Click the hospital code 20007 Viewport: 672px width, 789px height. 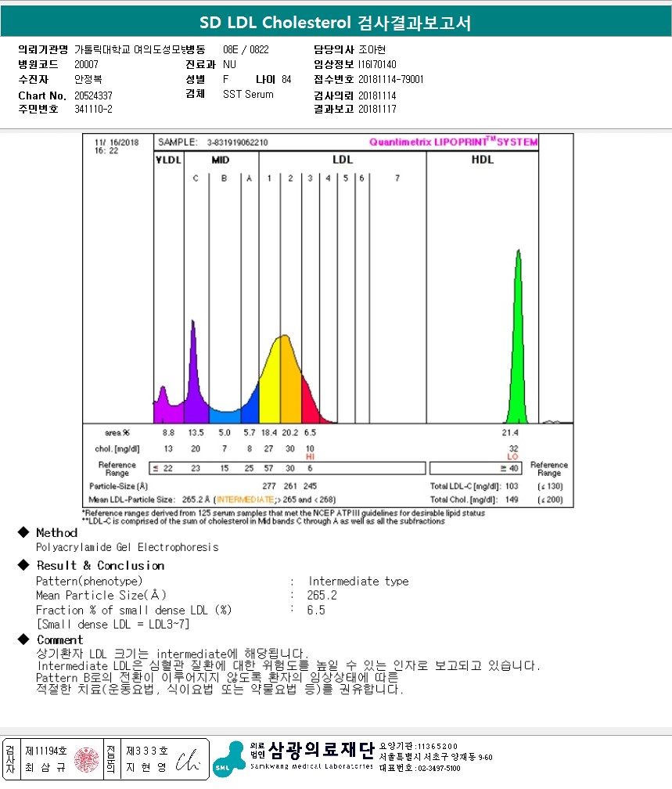click(86, 64)
